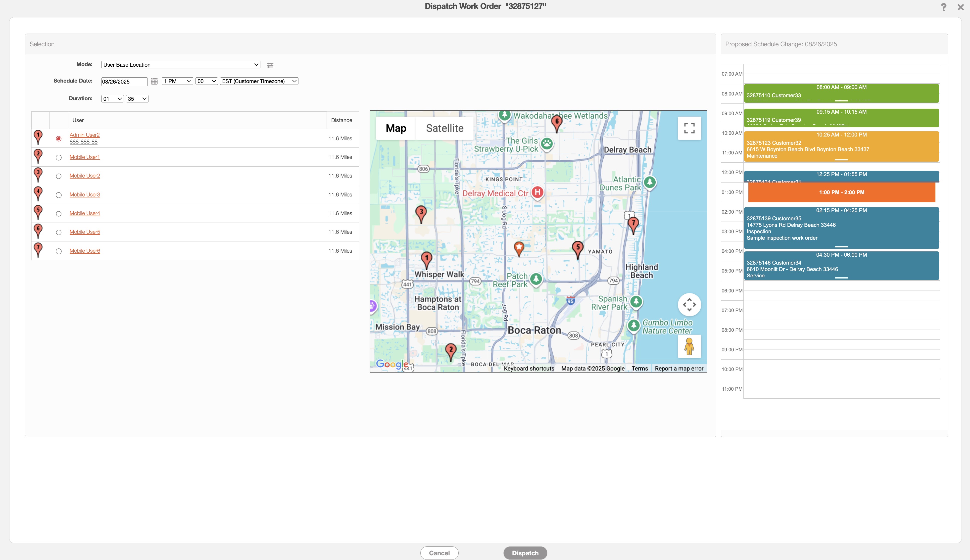The width and height of the screenshot is (970, 560).
Task: Switch to the Map view tab
Action: pos(396,128)
